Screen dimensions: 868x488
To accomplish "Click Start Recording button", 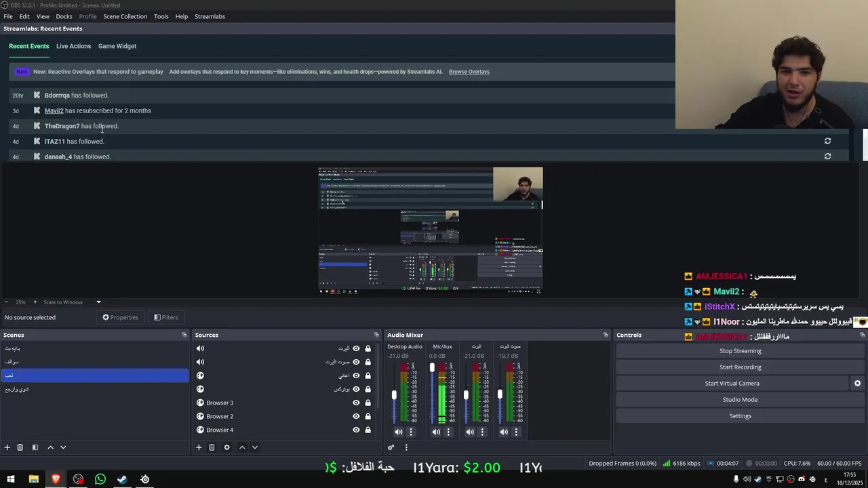I will pos(740,367).
